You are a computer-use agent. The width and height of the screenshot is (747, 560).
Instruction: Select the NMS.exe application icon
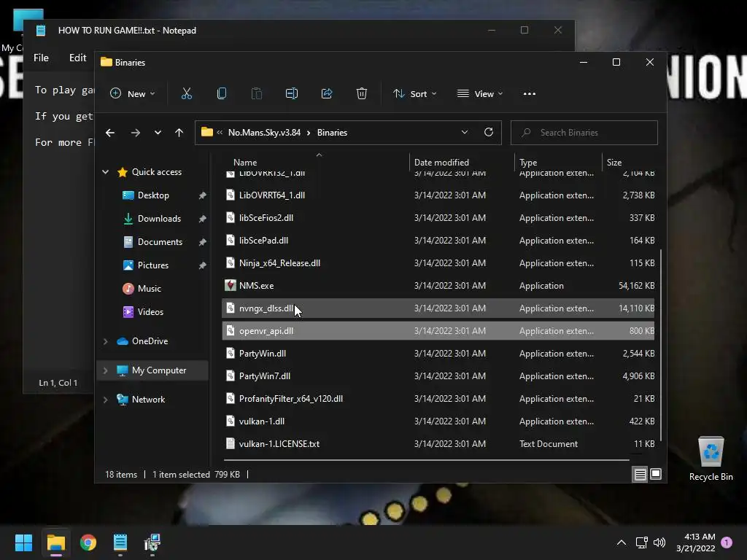click(x=230, y=286)
